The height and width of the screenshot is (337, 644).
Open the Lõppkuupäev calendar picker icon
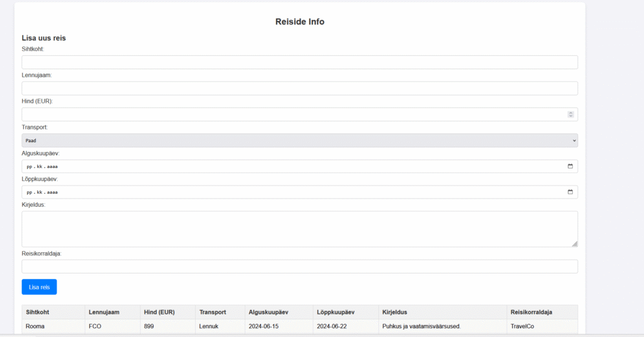coord(570,192)
